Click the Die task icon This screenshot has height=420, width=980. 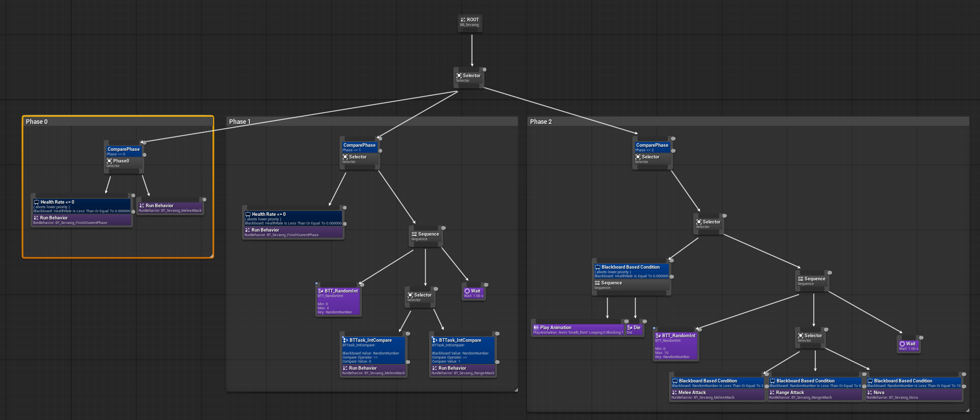click(x=630, y=328)
